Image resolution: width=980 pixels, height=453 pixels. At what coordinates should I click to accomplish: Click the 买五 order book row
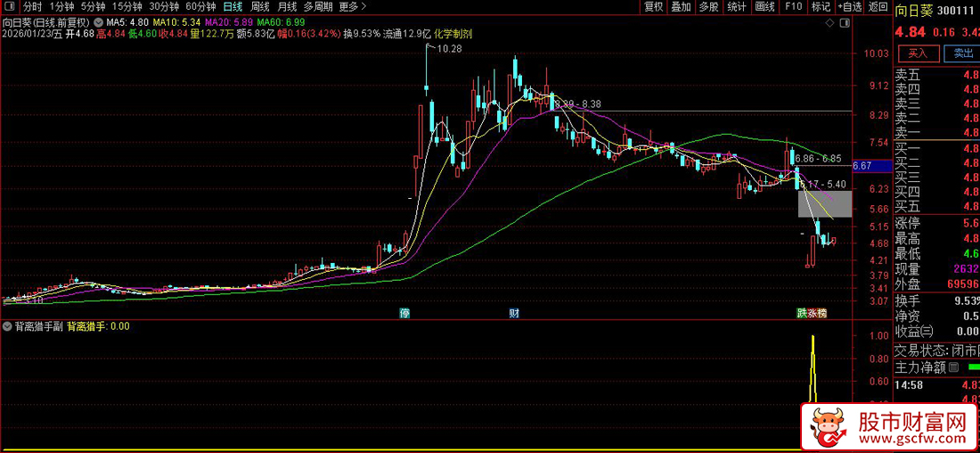[x=937, y=206]
